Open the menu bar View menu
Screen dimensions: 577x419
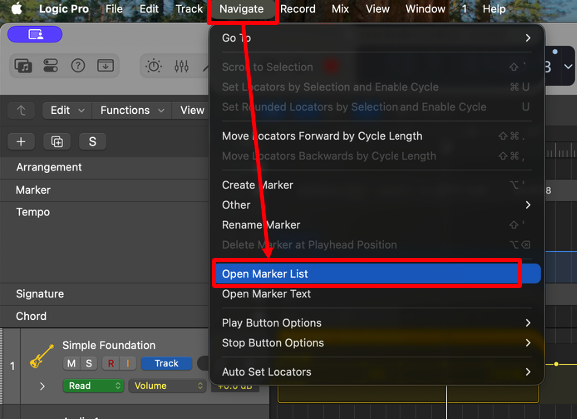(x=378, y=9)
